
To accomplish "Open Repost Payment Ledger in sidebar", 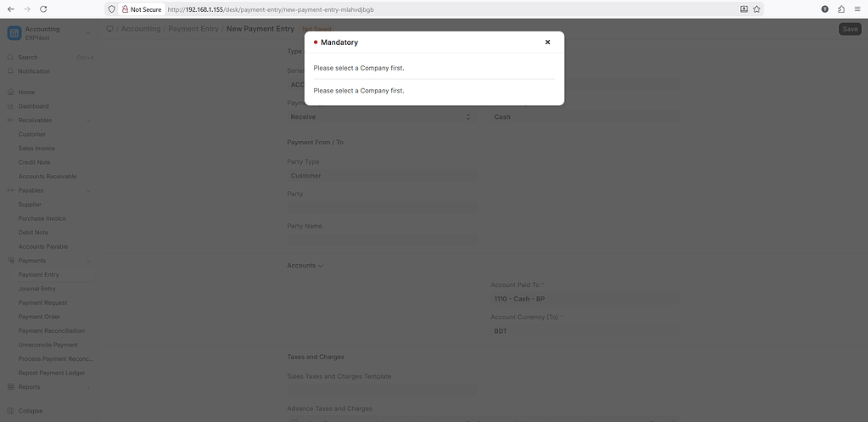I will 52,373.
